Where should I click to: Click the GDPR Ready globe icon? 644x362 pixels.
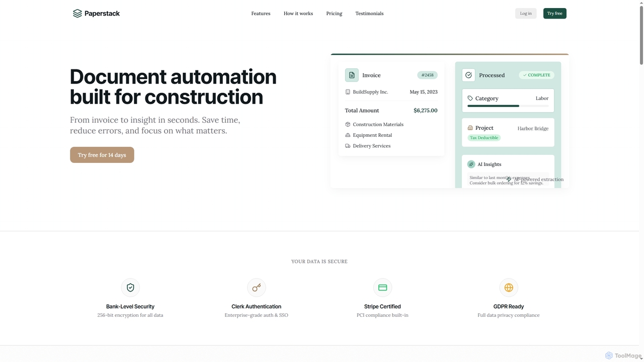coord(509,288)
